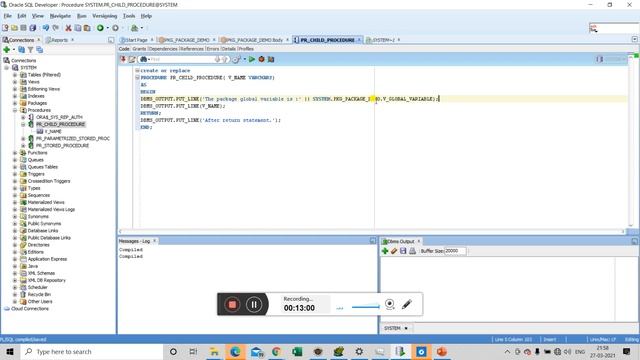The width and height of the screenshot is (640, 360).
Task: Open Excel from taskbar
Action: coord(297,351)
